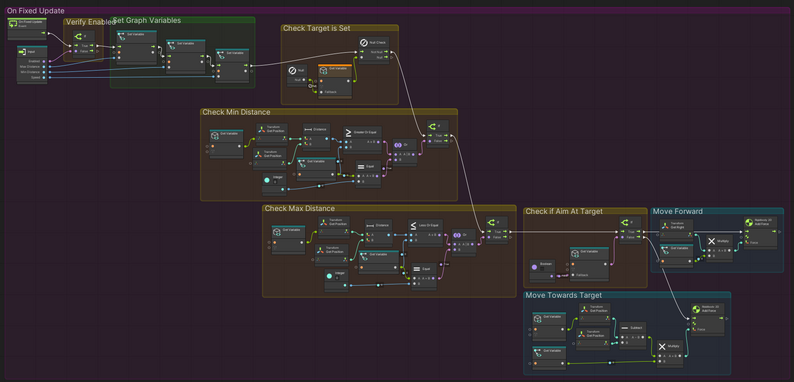Click Integer value field in Check Max Distance
The image size is (794, 382).
(x=337, y=277)
